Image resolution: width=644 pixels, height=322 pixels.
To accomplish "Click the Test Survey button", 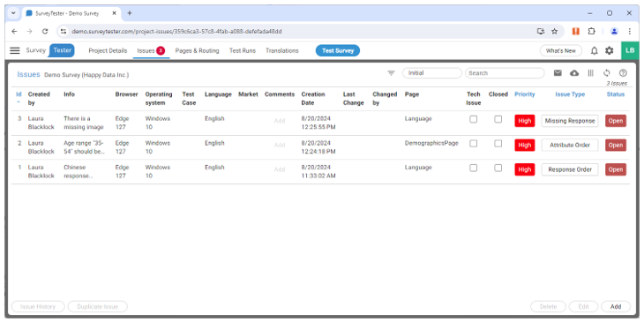I will 338,51.
